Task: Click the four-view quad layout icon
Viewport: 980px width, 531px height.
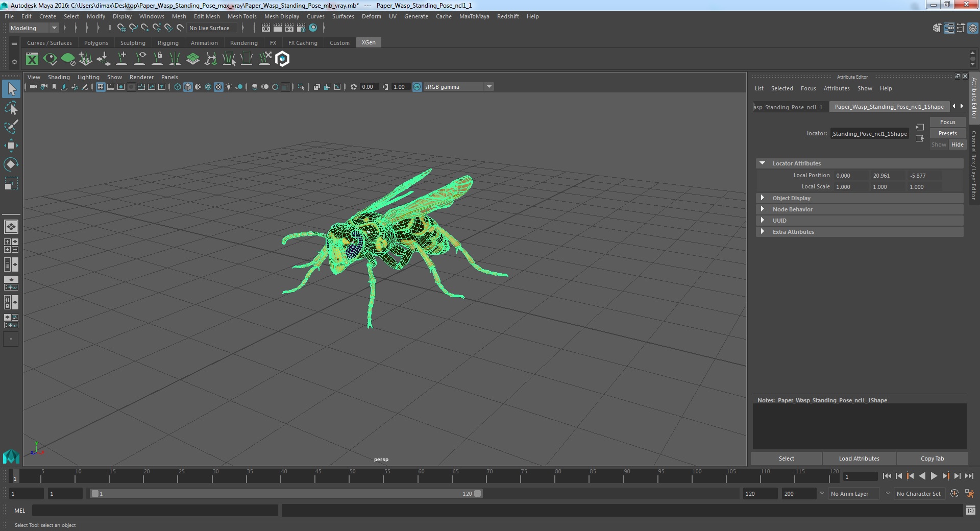Action: [11, 246]
